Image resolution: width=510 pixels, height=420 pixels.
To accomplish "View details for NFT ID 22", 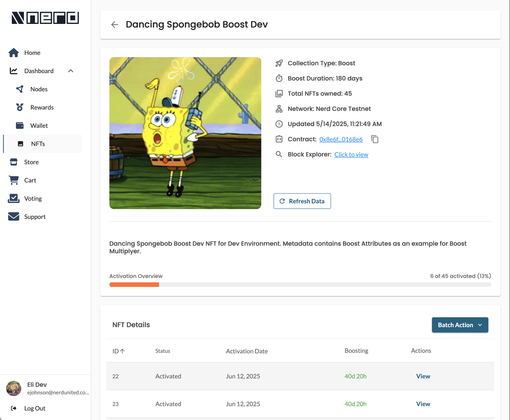I will pyautogui.click(x=423, y=376).
